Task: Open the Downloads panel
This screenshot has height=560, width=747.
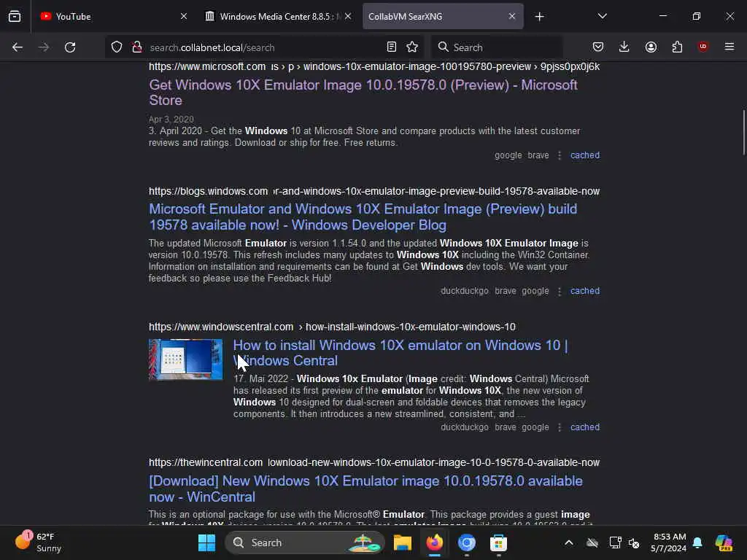Action: [624, 47]
